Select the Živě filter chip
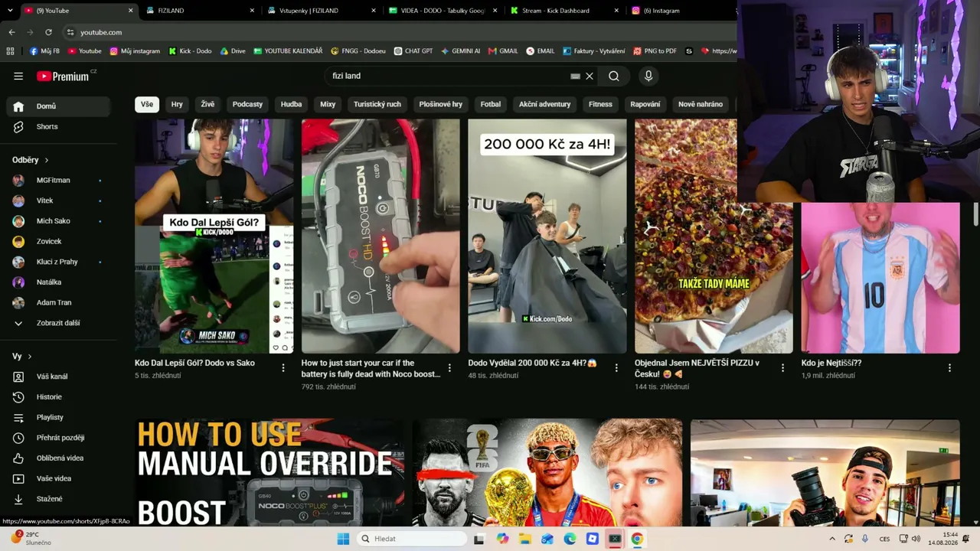This screenshot has width=980, height=551. (207, 104)
